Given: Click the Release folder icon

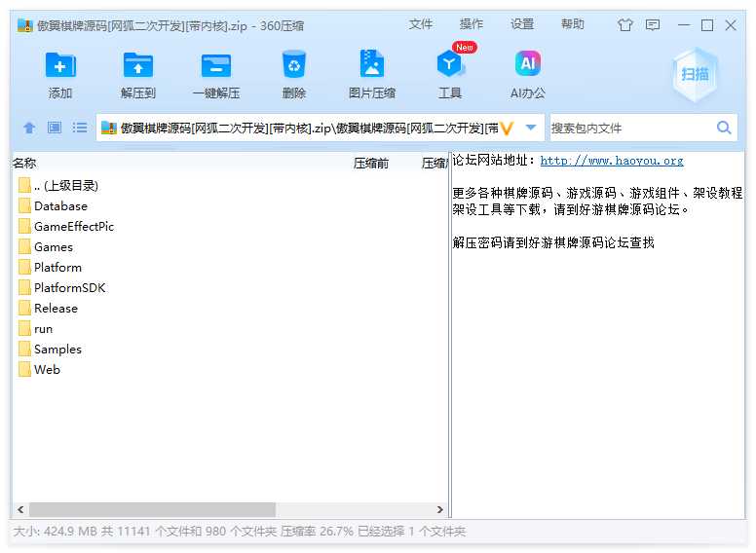Looking at the screenshot, I should click(x=24, y=309).
